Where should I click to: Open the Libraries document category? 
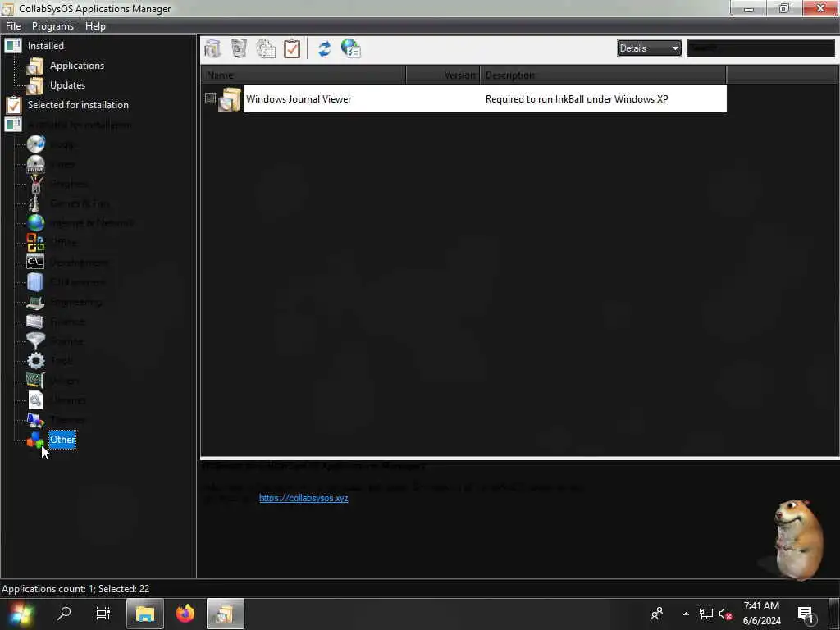point(35,400)
